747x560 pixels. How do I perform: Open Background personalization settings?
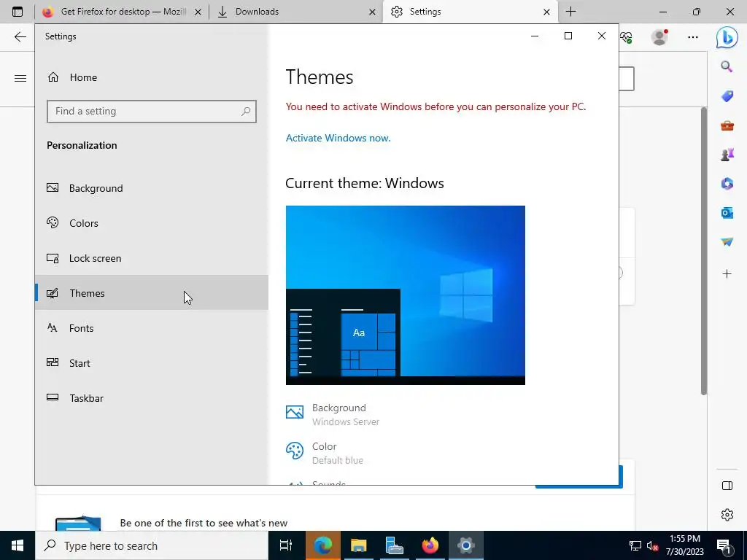coord(152,188)
